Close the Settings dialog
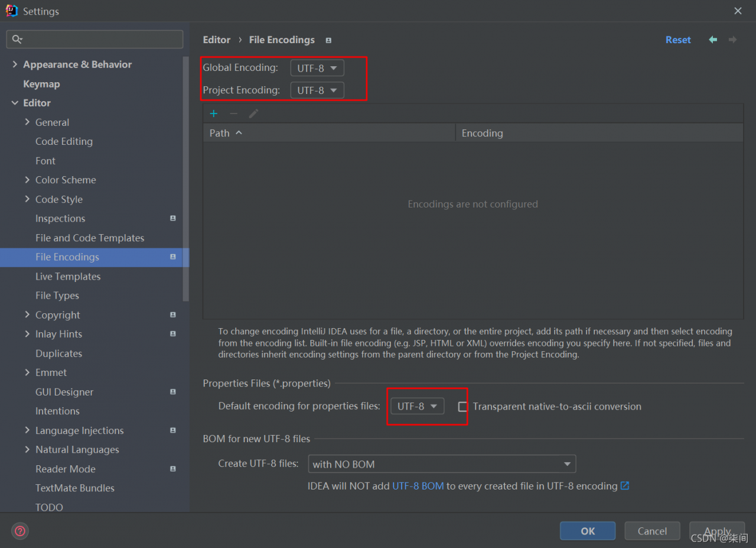 [x=738, y=11]
